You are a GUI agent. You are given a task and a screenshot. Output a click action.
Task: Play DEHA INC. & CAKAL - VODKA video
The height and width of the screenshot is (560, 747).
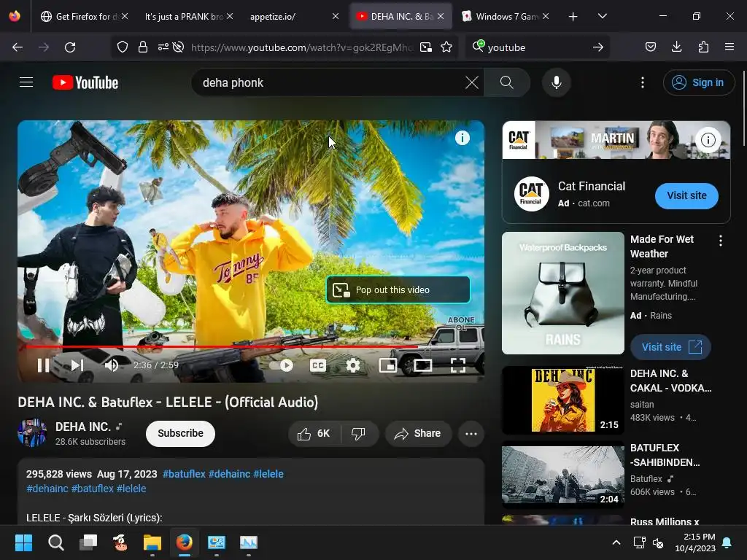(563, 400)
